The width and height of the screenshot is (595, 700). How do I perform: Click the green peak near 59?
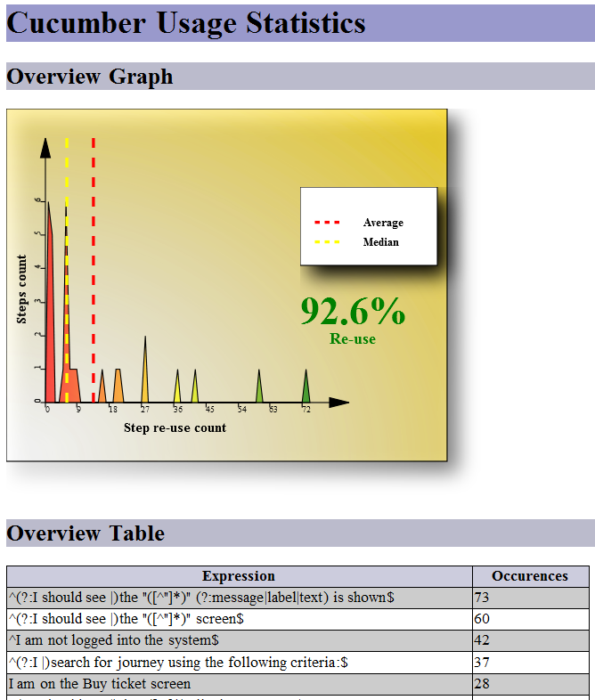tap(259, 387)
